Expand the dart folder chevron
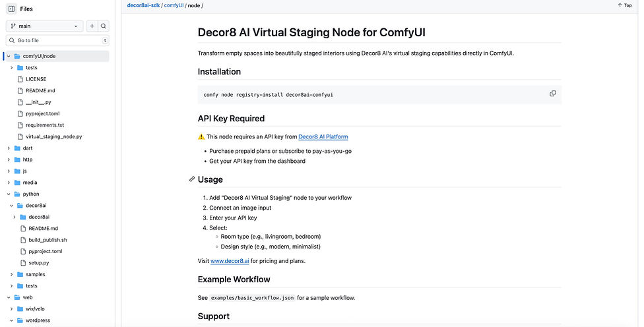The image size is (644, 327). tap(9, 148)
